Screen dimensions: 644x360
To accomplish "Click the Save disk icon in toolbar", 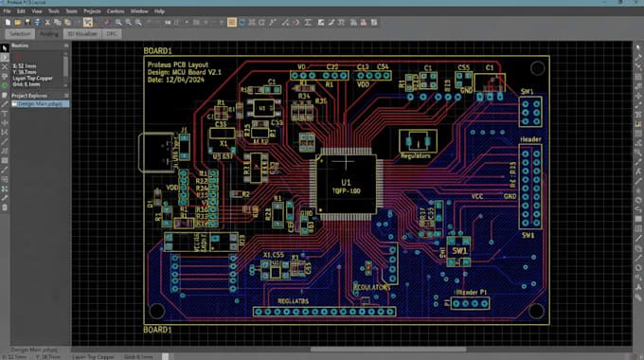I will 27,22.
